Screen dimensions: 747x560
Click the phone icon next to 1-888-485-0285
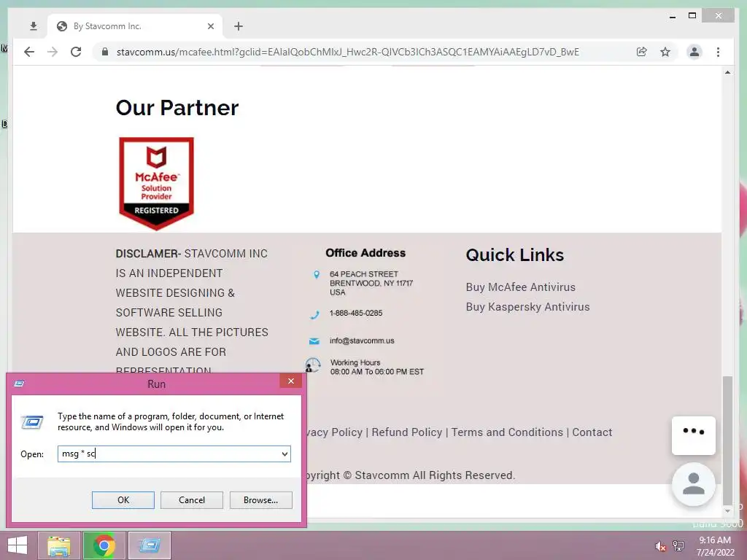pyautogui.click(x=315, y=314)
